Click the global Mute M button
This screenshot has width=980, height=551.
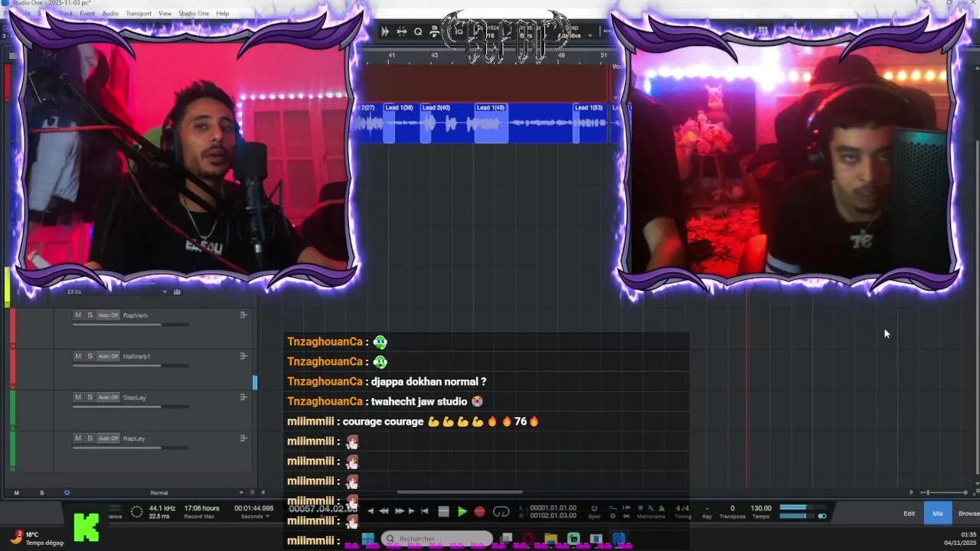[16, 493]
